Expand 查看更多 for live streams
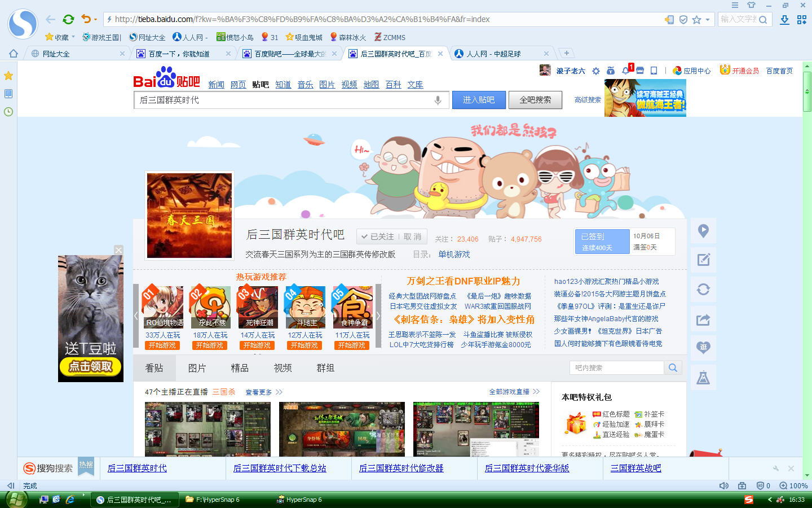812x508 pixels. point(264,392)
